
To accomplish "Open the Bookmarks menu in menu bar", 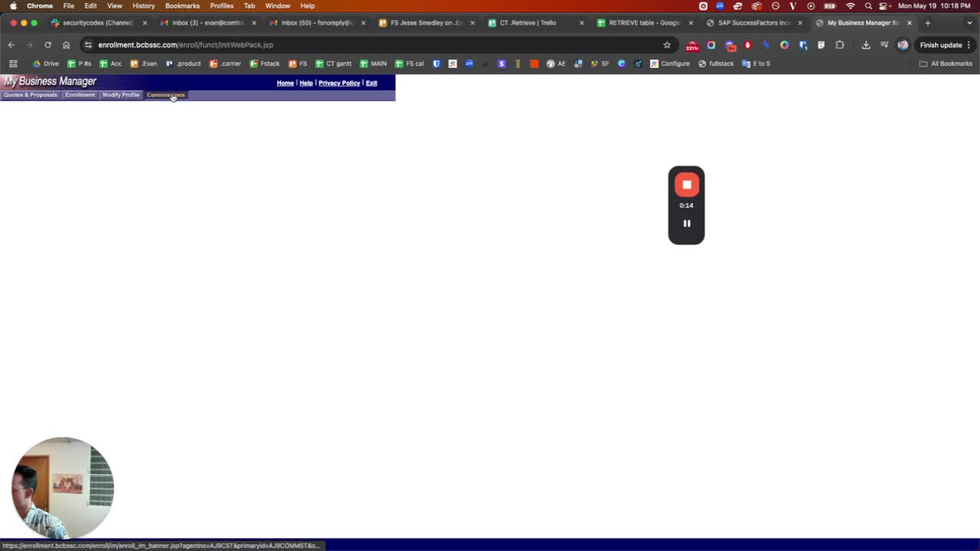I will [x=182, y=5].
